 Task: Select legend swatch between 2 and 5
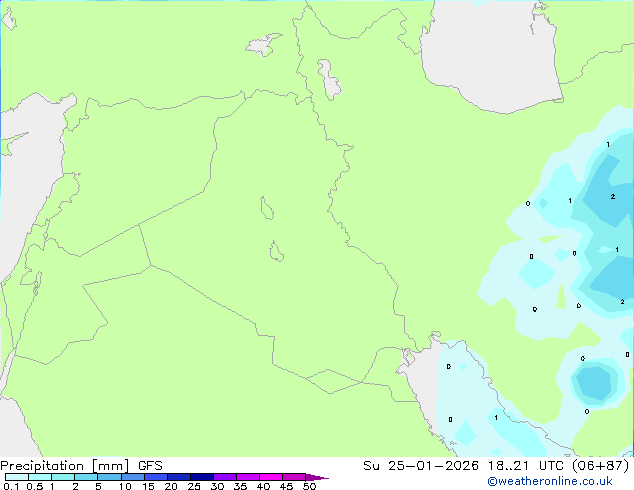pos(86,477)
